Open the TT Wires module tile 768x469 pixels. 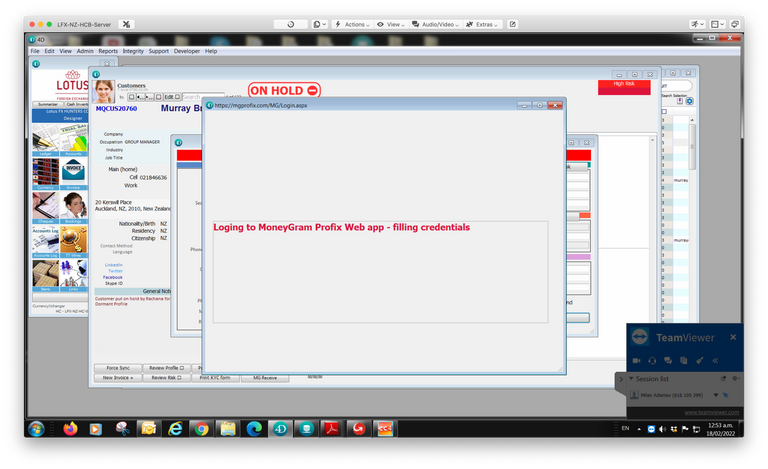tap(73, 242)
